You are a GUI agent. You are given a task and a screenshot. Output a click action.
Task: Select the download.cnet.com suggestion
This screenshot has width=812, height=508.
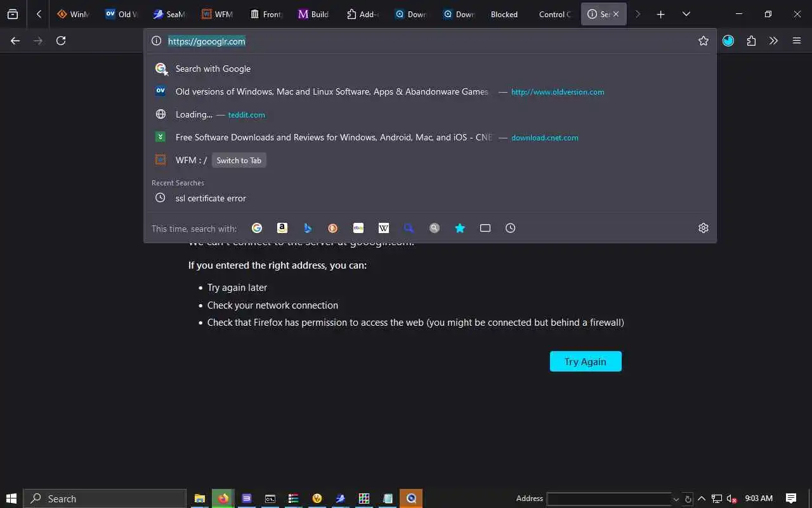(430, 137)
